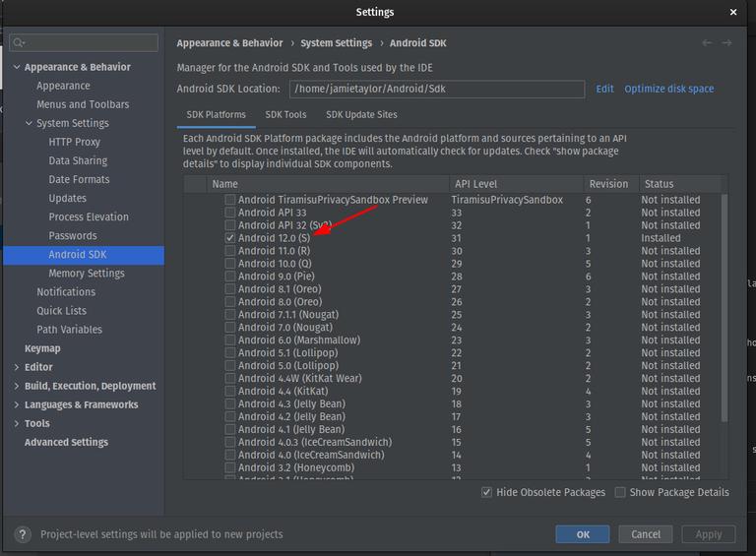Open Passwords settings
The width and height of the screenshot is (756, 556).
pyautogui.click(x=73, y=236)
